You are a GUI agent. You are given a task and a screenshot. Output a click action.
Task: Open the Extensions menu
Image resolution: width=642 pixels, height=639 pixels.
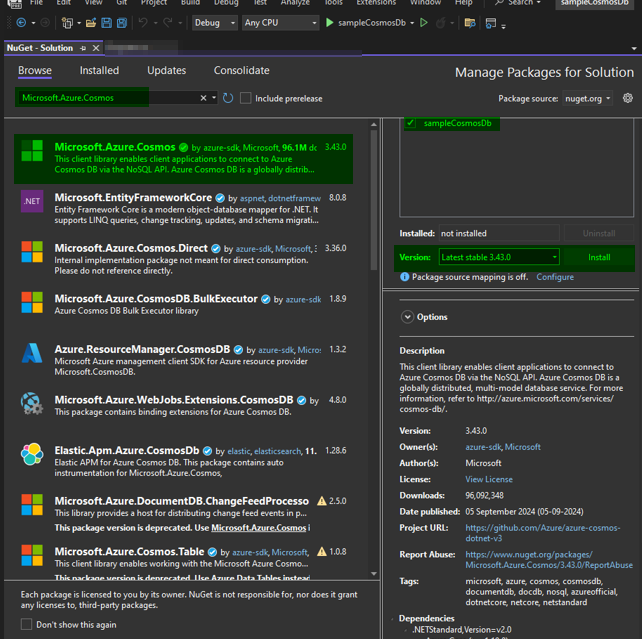(376, 2)
